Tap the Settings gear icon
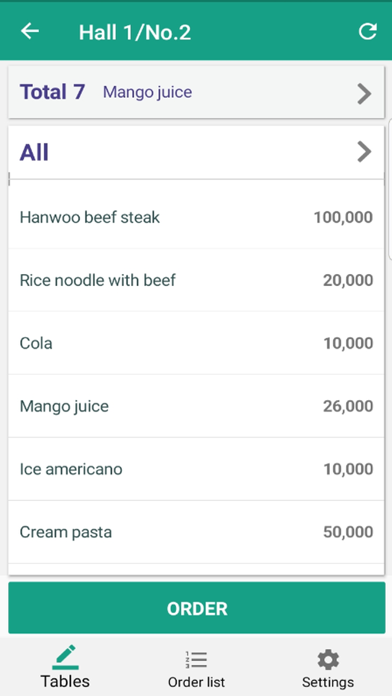This screenshot has height=696, width=392. [328, 660]
